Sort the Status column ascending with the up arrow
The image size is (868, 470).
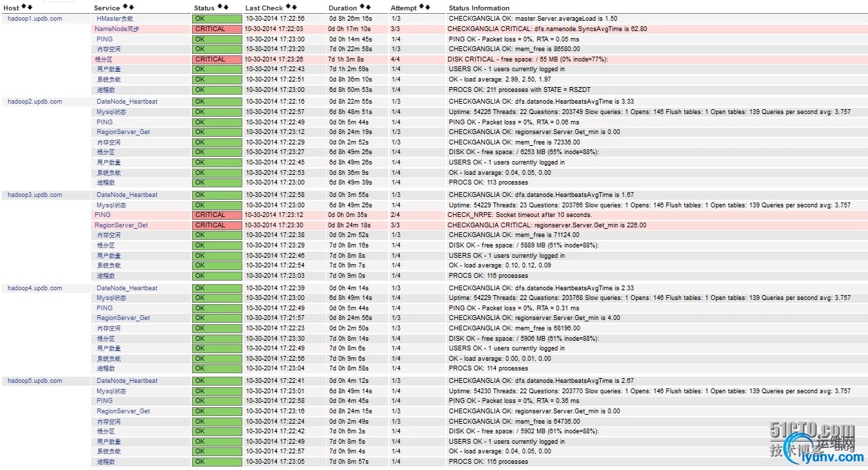pyautogui.click(x=220, y=7)
